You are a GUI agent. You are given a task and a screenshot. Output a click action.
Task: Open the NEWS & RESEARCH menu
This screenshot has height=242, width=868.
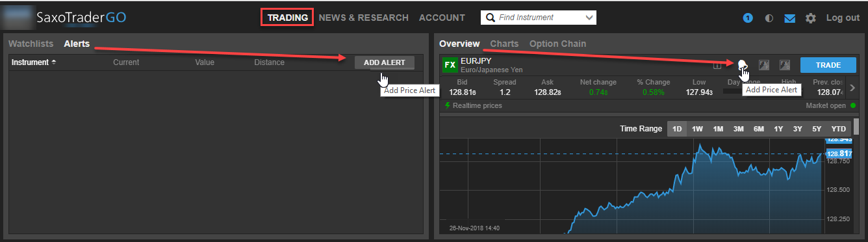[x=364, y=18]
